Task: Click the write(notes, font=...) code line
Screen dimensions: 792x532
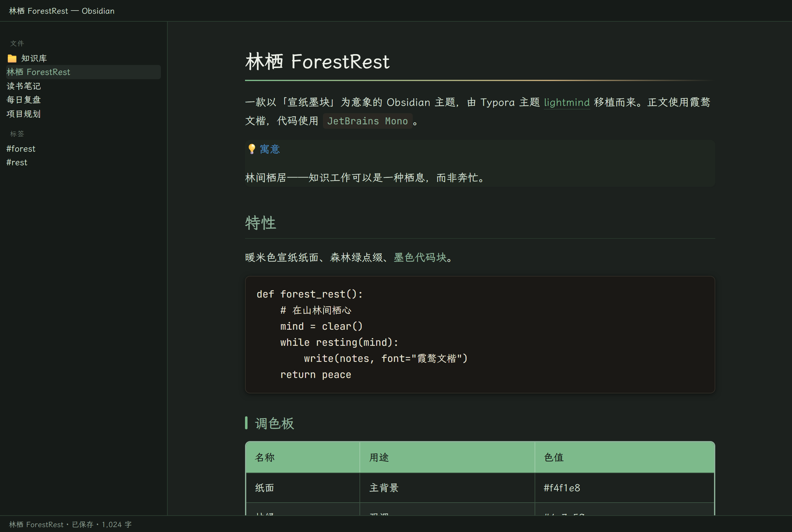Action: click(386, 358)
